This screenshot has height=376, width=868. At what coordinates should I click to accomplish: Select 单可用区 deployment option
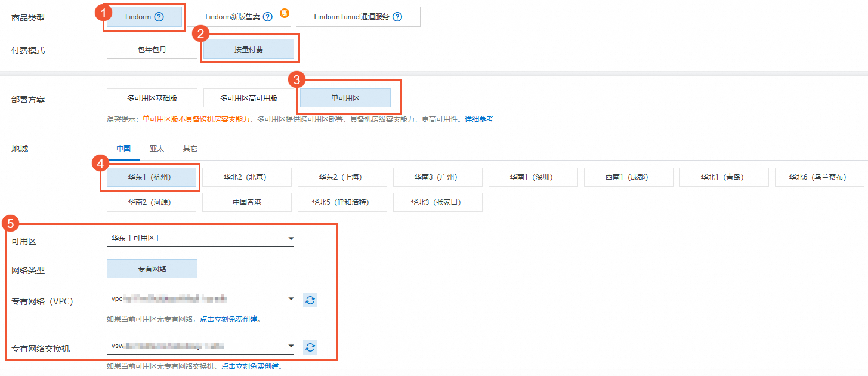pyautogui.click(x=345, y=98)
